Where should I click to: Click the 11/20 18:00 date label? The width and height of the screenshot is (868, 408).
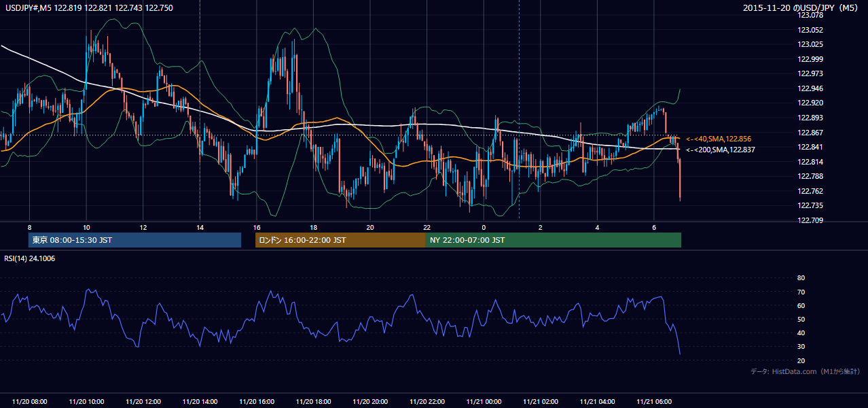click(x=313, y=402)
